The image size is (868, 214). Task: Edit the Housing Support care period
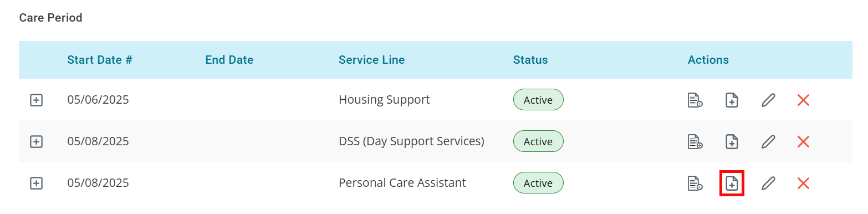tap(768, 100)
